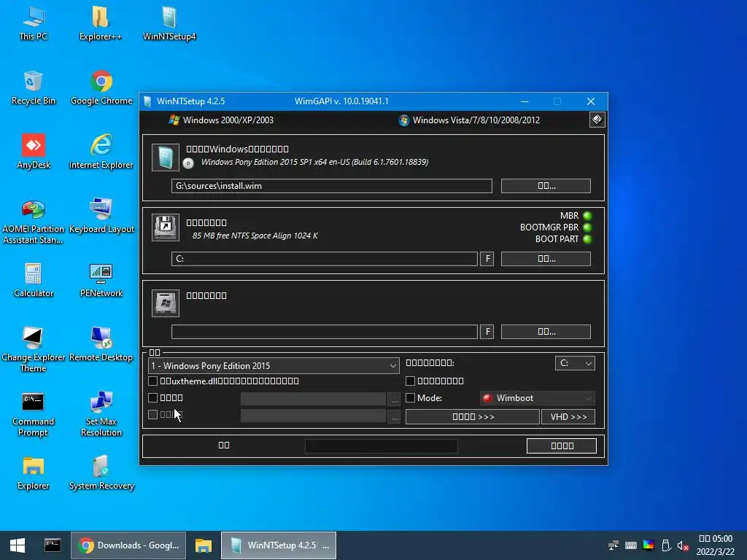Open Set Max Resolution icon
Viewport: 747px width, 560px height.
[x=101, y=414]
